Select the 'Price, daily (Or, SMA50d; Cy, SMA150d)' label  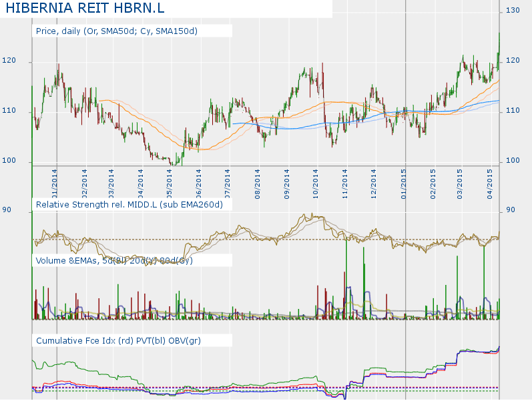point(117,31)
